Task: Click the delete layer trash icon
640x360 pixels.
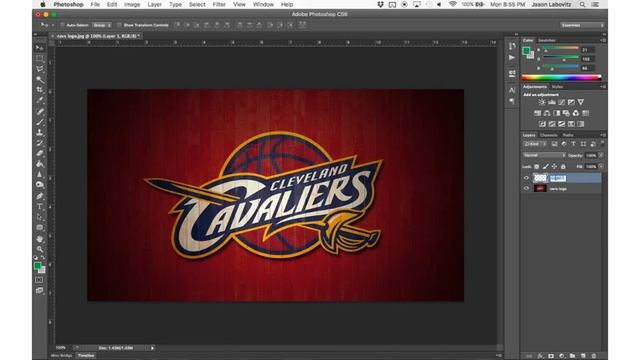Action: (594, 356)
